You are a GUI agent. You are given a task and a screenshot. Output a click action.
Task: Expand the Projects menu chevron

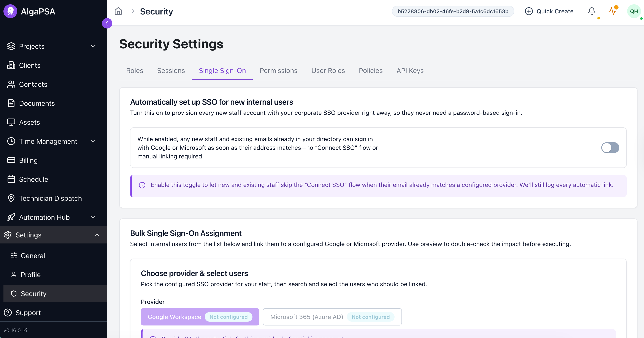click(93, 46)
